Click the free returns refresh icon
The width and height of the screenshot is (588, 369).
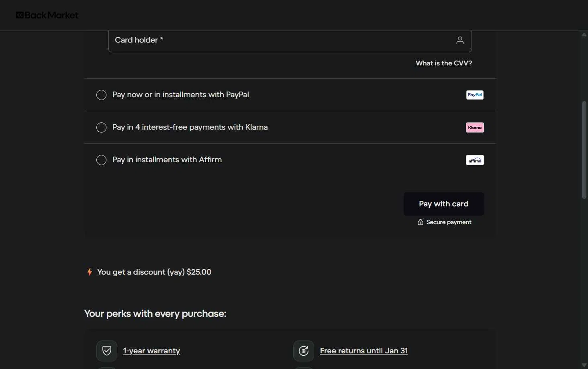click(304, 351)
